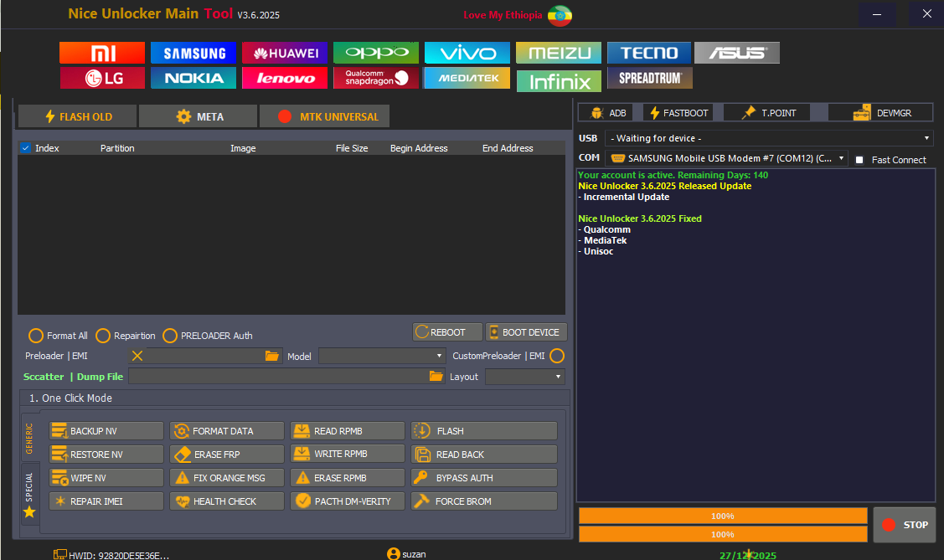Enable the Format All radio option

click(x=36, y=336)
